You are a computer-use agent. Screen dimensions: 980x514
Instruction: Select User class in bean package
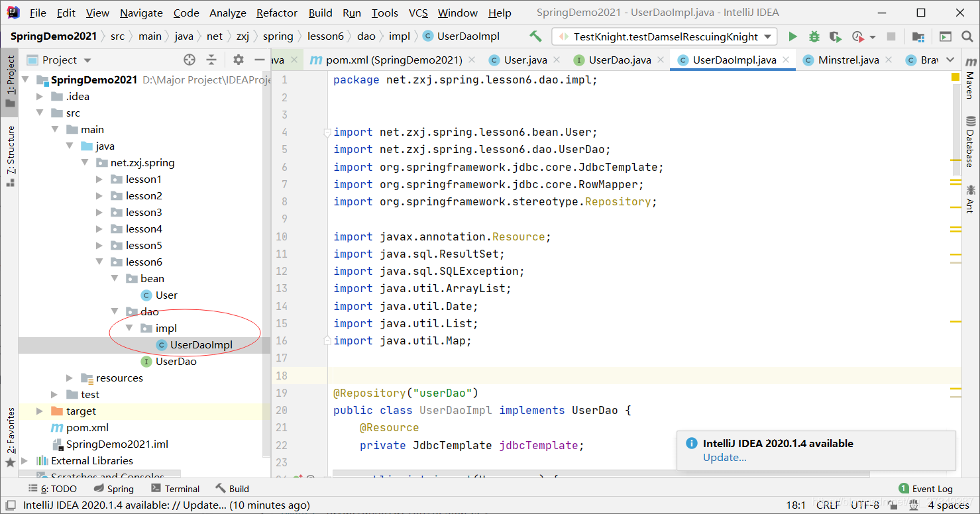click(166, 295)
